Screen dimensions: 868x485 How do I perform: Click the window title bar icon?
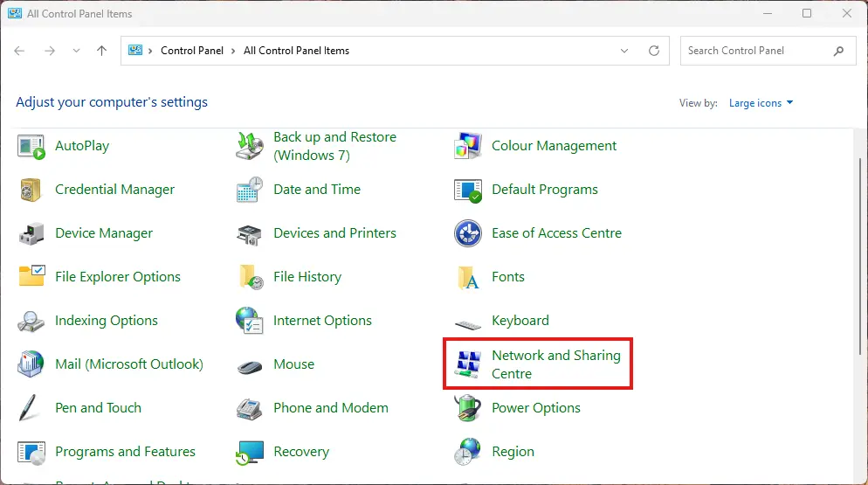coord(14,13)
